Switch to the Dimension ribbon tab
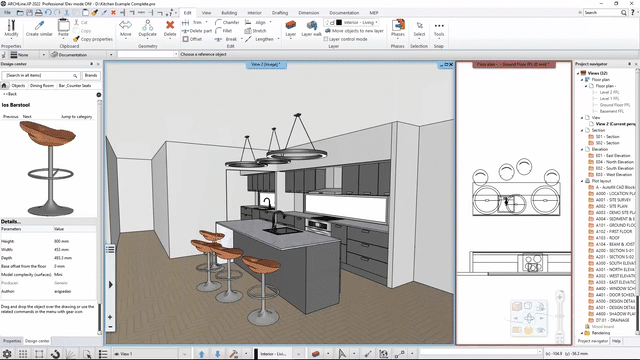This screenshot has width=640, height=360. click(309, 13)
